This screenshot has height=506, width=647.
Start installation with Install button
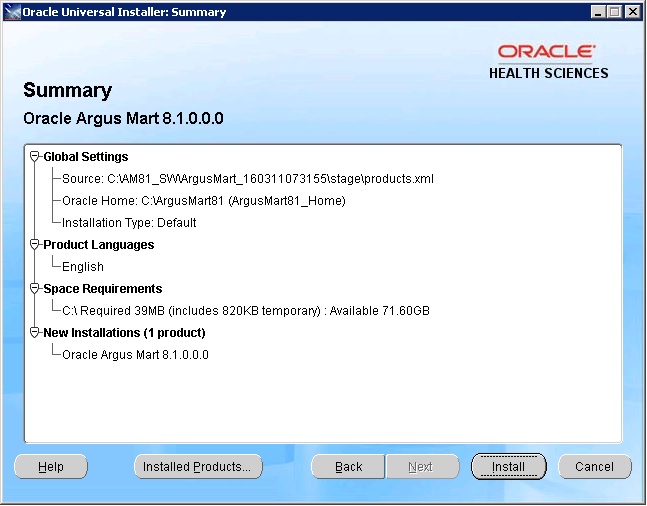[508, 467]
